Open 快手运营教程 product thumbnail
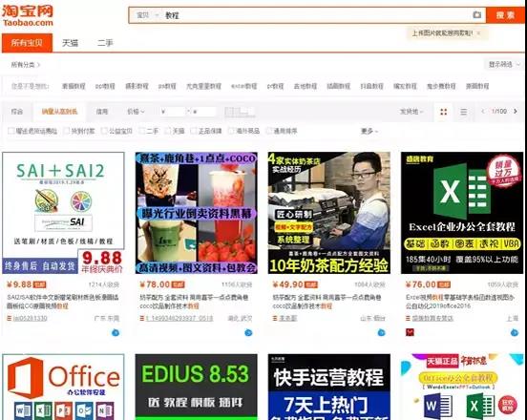Image resolution: width=527 pixels, height=420 pixels. [329, 387]
